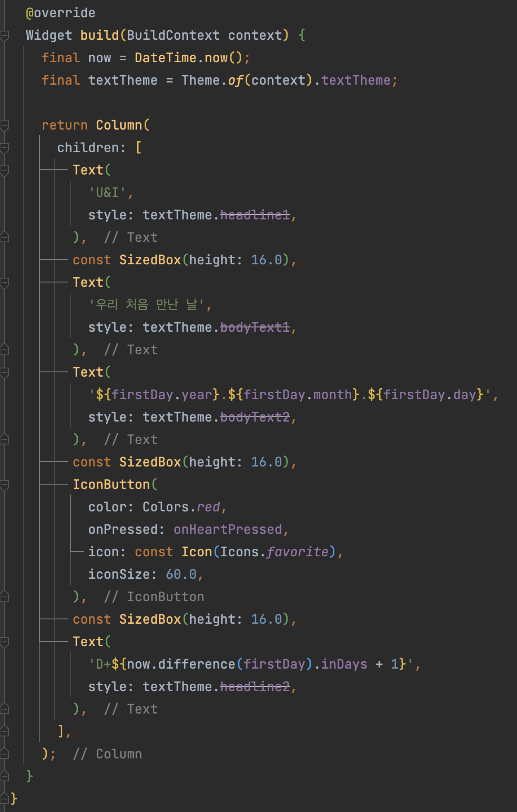Click the onPressed: parameter label
Screen dimensions: 517x812
(126, 530)
